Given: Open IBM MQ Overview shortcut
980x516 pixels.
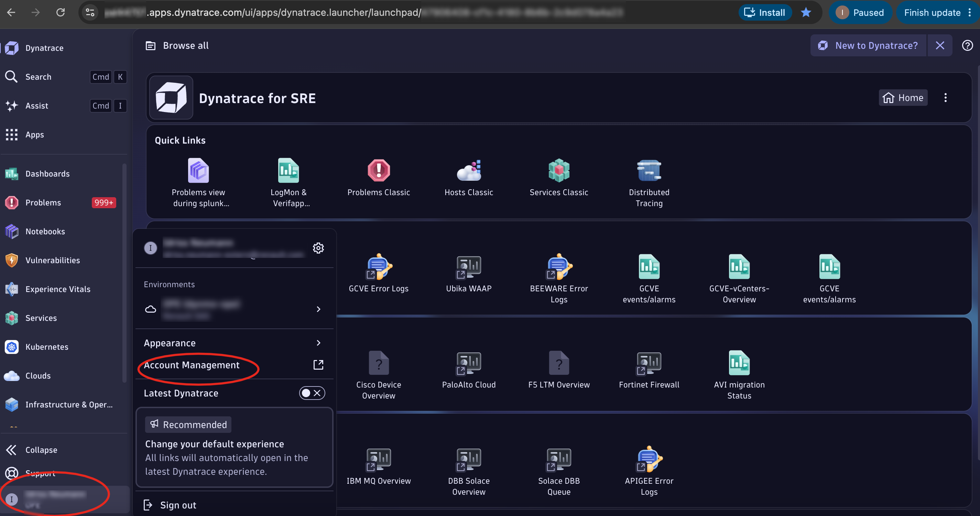Looking at the screenshot, I should 379,466.
